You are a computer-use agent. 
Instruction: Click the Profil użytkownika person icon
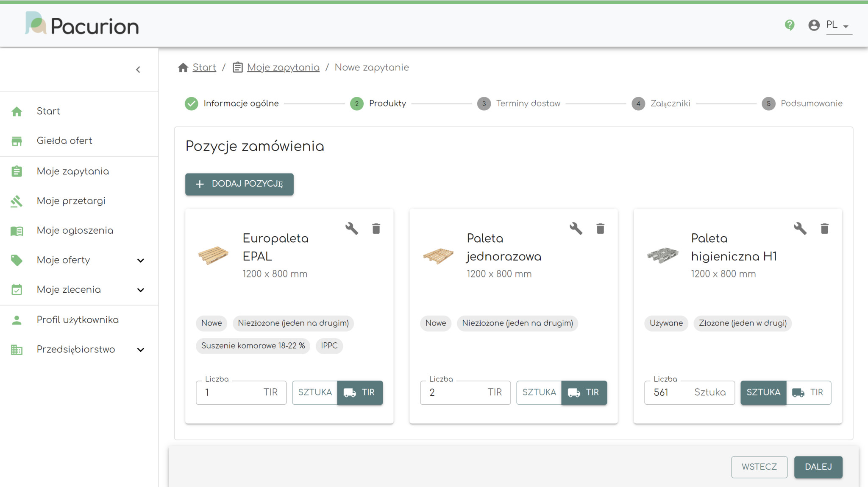tap(17, 320)
